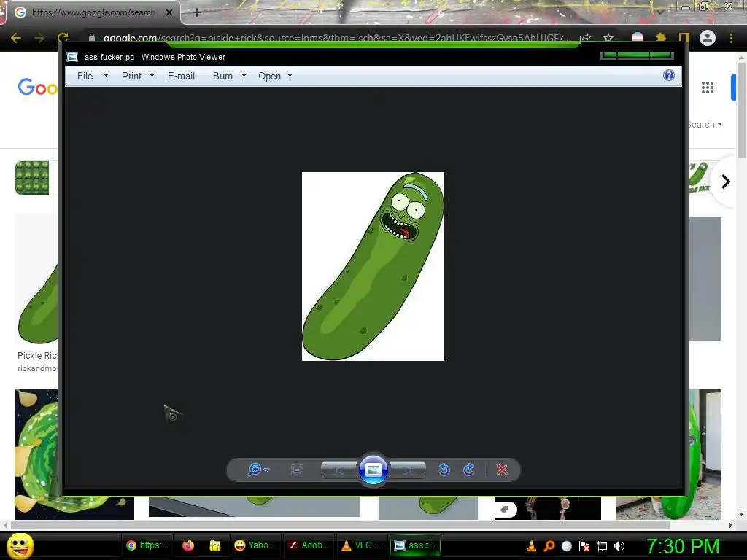Screen dimensions: 747x560
Task: Rotate the photo counterclockwise
Action: click(444, 470)
